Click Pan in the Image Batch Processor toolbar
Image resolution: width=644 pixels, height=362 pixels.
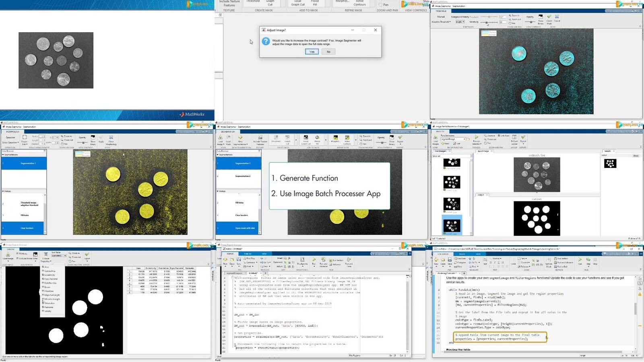click(488, 143)
